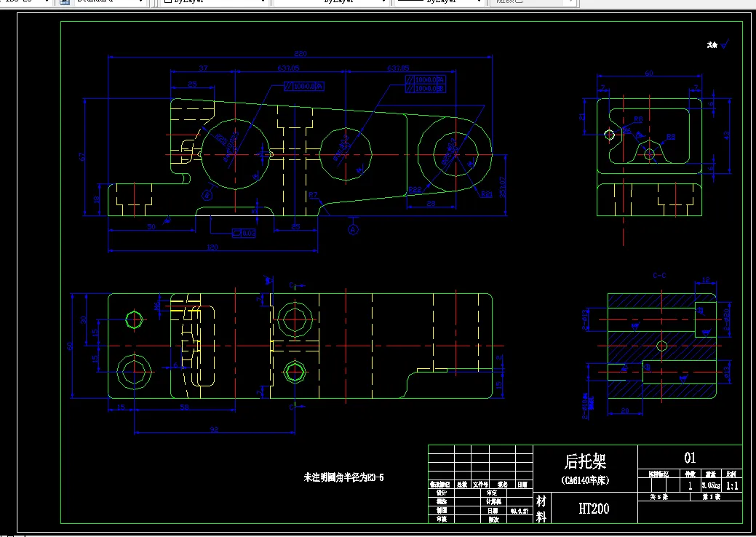This screenshot has width=756, height=537.
Task: Select the 后托架 title text
Action: point(585,461)
